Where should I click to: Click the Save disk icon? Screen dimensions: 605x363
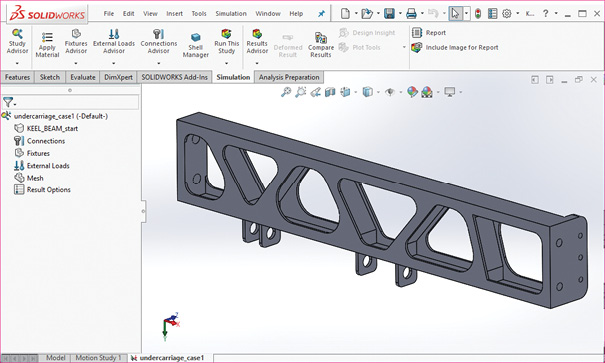tap(389, 14)
